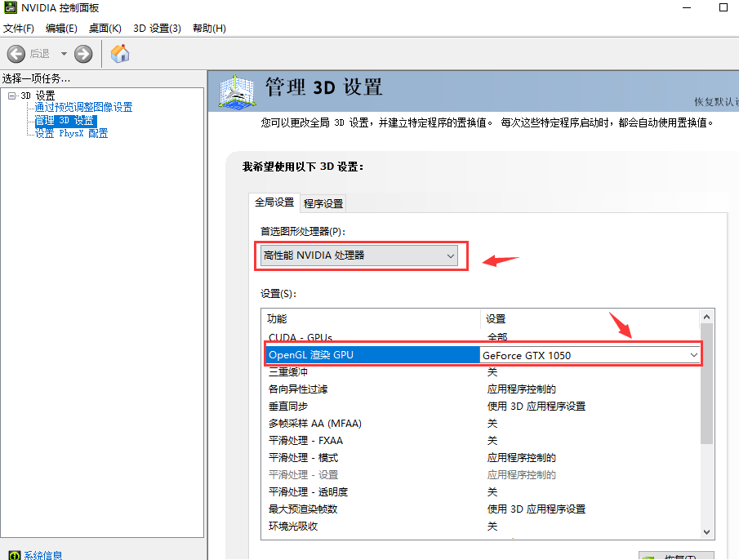Switch to the 全局设置 tab
This screenshot has width=739, height=560.
point(274,202)
